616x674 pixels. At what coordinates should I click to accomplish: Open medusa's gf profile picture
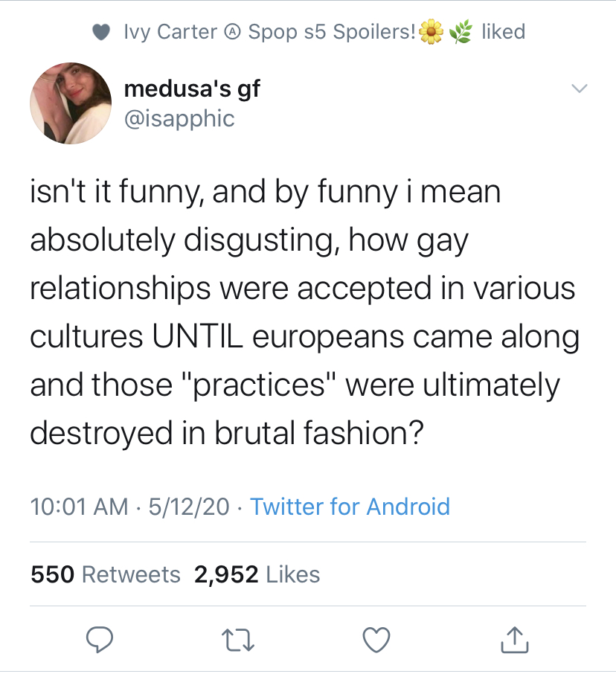[x=71, y=103]
